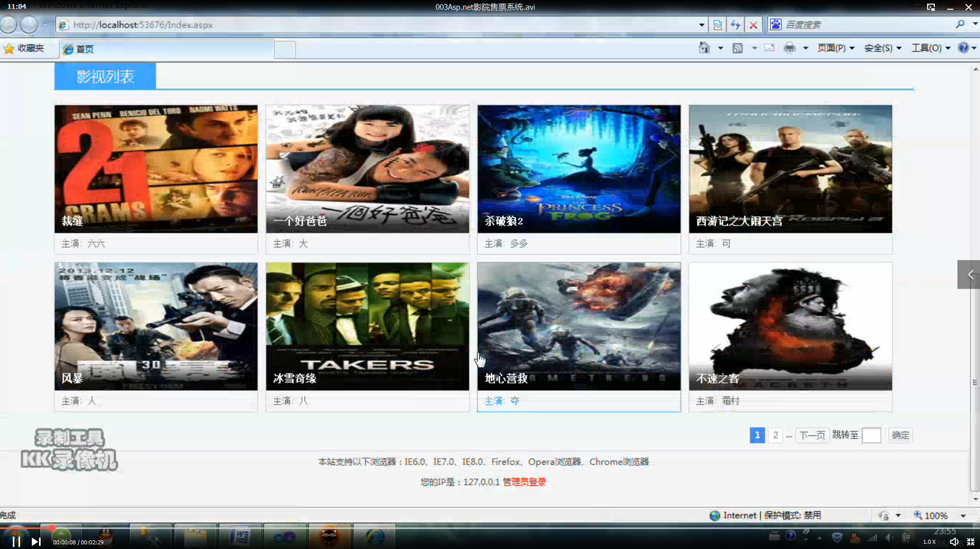The image size is (980, 549).
Task: Toggle the player fullscreen icon
Action: click(x=971, y=542)
